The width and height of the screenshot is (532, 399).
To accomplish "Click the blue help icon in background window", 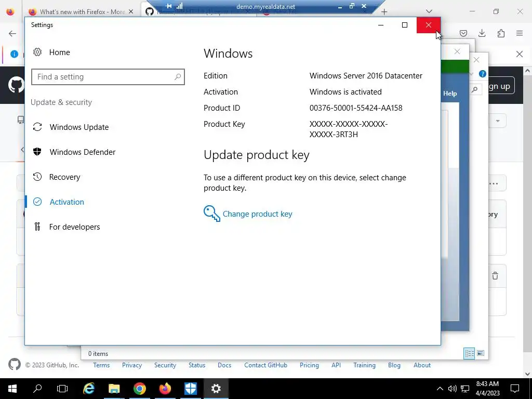I will tap(483, 74).
